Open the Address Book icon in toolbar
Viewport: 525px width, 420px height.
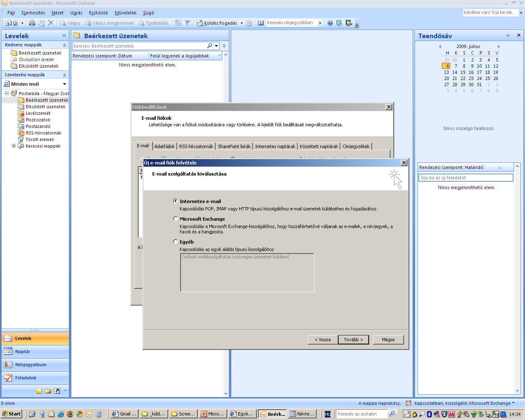(x=260, y=23)
